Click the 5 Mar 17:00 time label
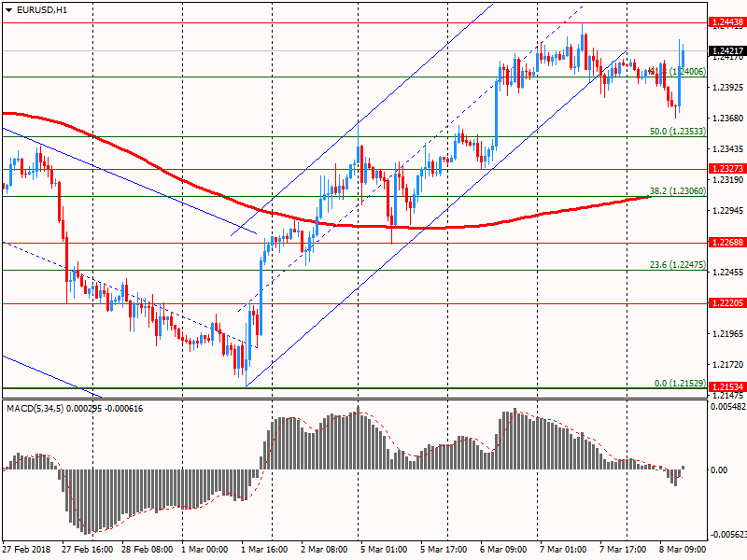 point(444,549)
